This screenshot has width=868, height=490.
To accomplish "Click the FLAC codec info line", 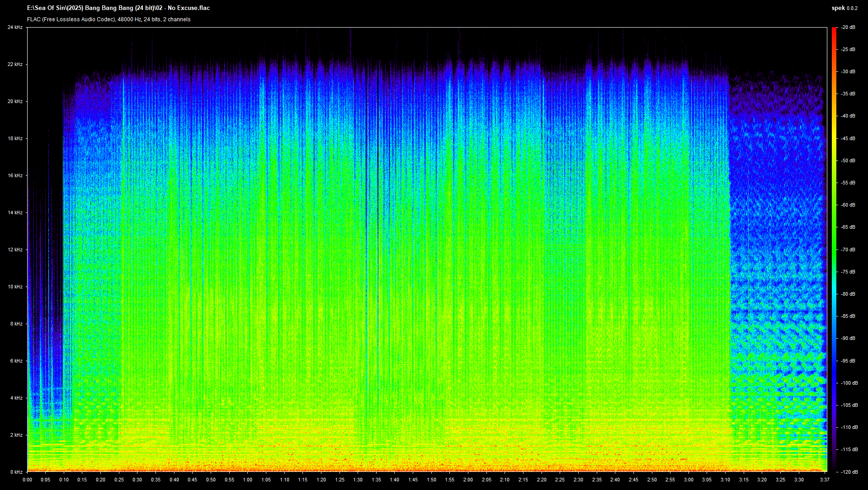I will pos(108,19).
